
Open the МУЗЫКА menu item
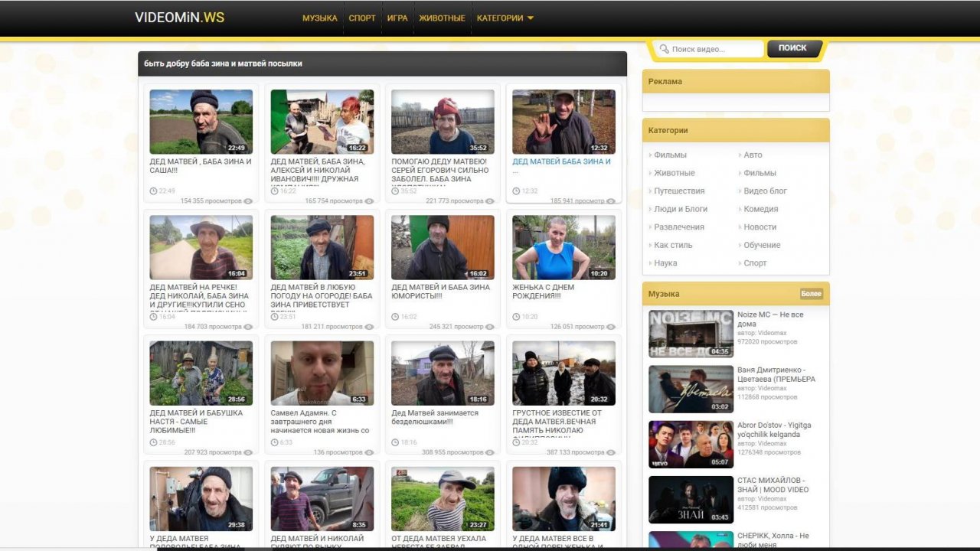point(320,18)
